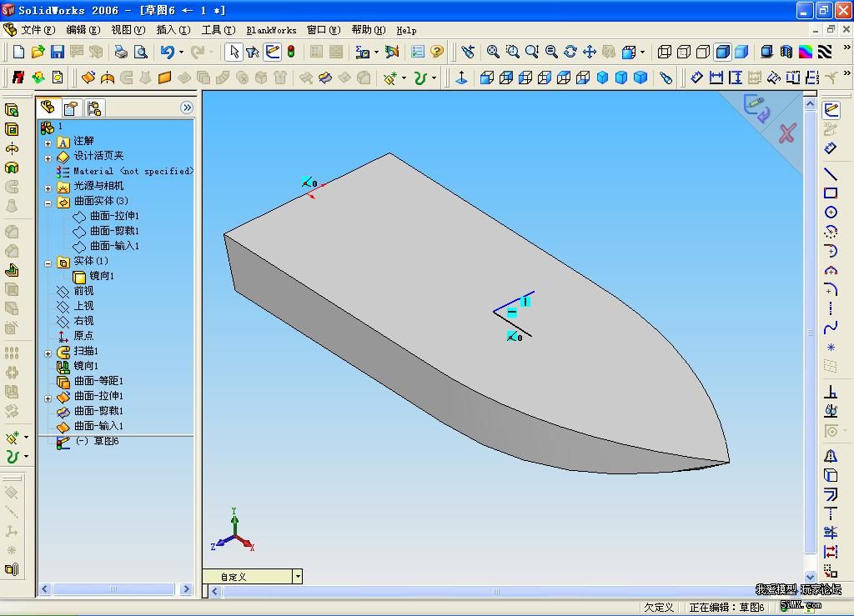Open the 插入 (Insert) menu
854x616 pixels.
[173, 30]
